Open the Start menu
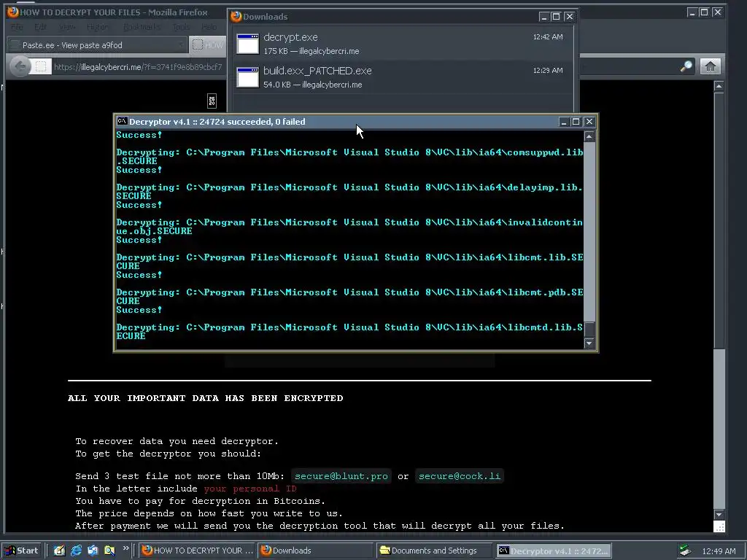Viewport: 747px width, 560px height. click(22, 551)
